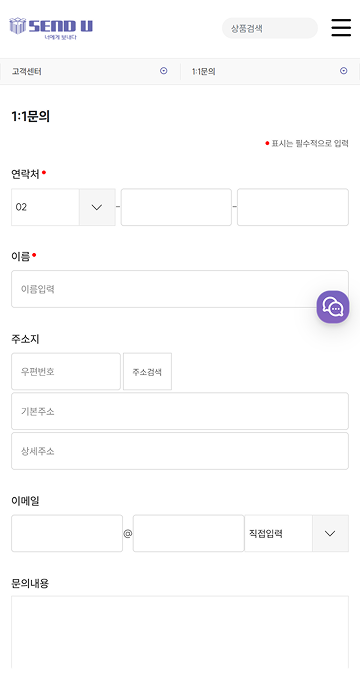
Task: Click the middle phone number field
Action: [x=176, y=207]
